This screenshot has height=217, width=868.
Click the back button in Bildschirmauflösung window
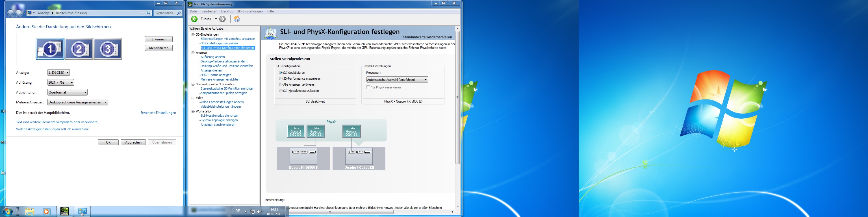pos(10,13)
